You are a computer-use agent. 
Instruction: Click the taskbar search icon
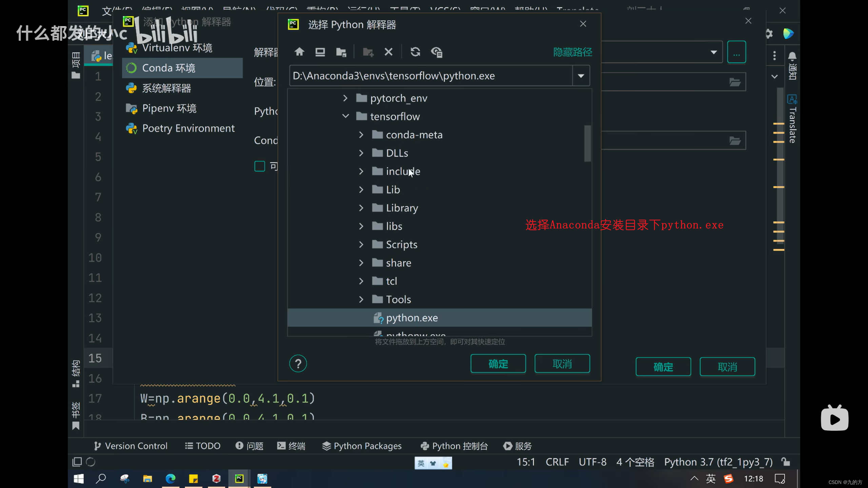coord(101,479)
